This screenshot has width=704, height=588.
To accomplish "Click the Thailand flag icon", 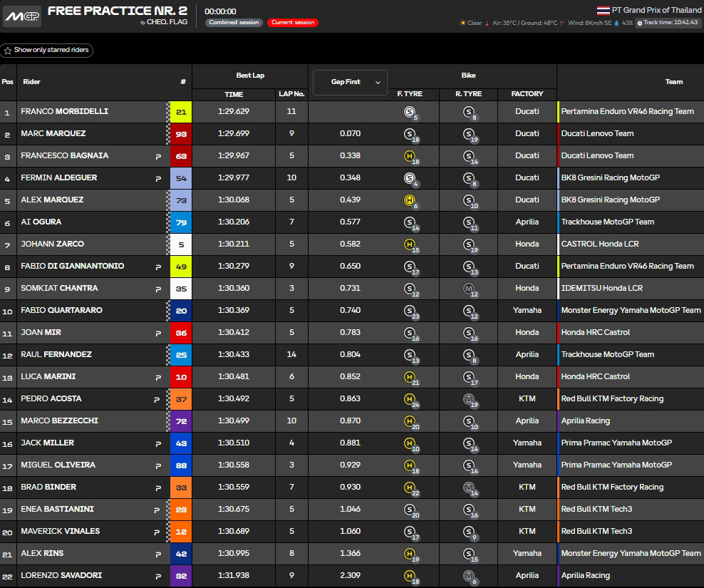I will [603, 10].
